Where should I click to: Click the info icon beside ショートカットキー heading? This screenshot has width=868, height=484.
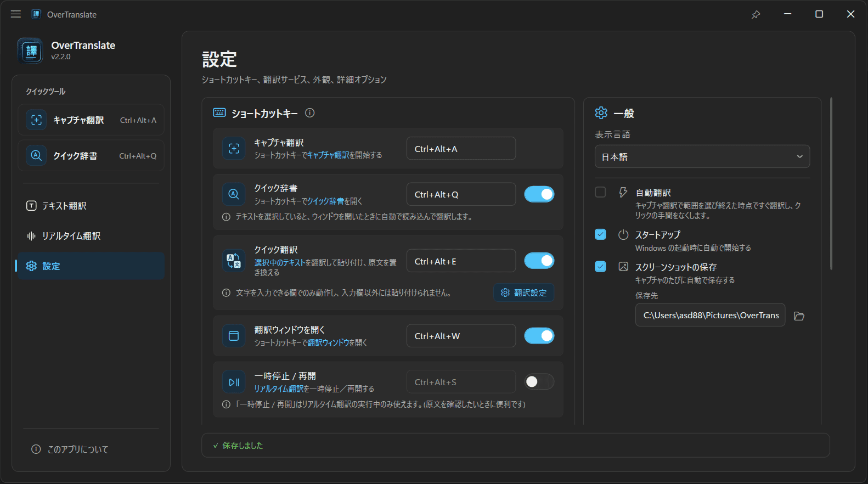pyautogui.click(x=310, y=113)
